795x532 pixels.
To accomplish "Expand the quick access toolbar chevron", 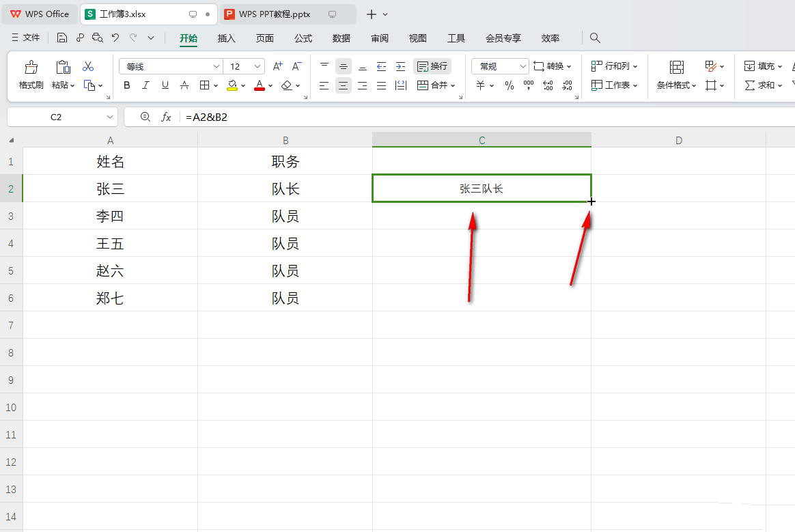I will (151, 38).
